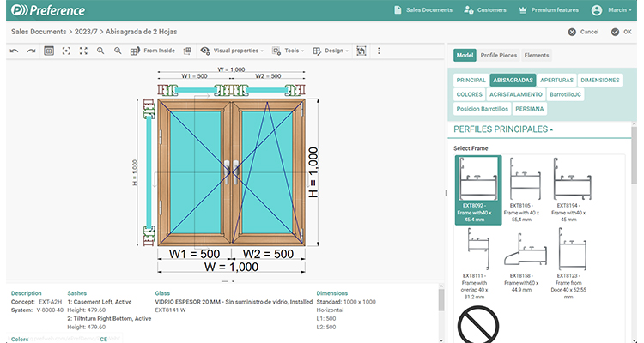Select the APERTURAS category

556,80
